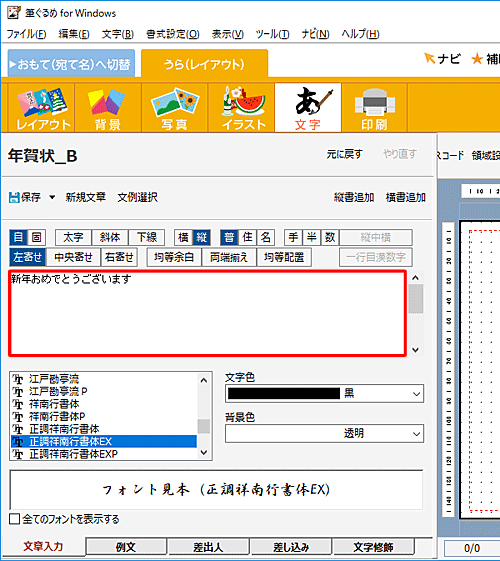This screenshot has height=561, width=500.
Task: Click 縦書追加 button
Action: coord(354,197)
